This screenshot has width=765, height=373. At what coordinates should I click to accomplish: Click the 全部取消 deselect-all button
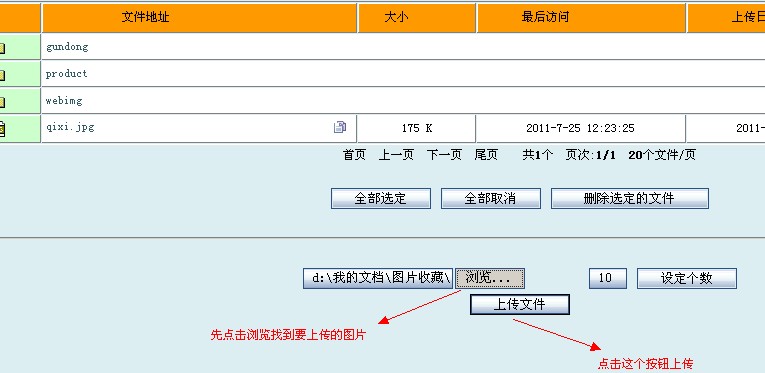click(x=491, y=198)
